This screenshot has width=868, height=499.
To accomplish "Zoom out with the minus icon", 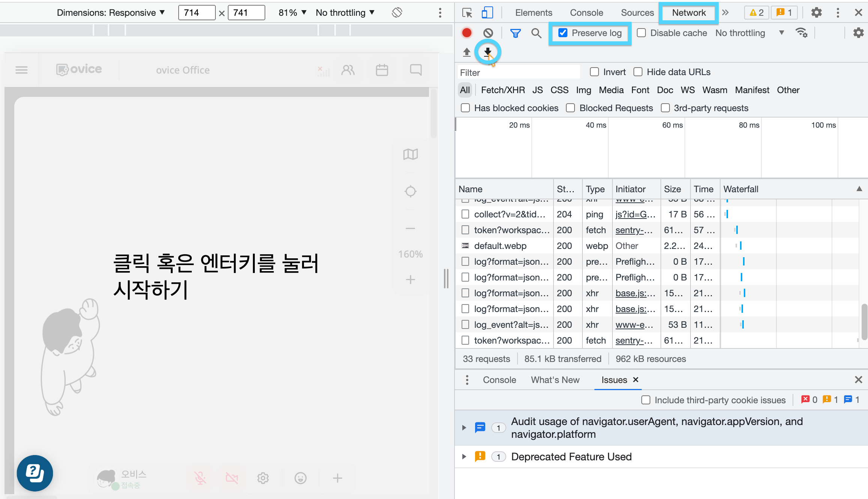I will tap(411, 228).
